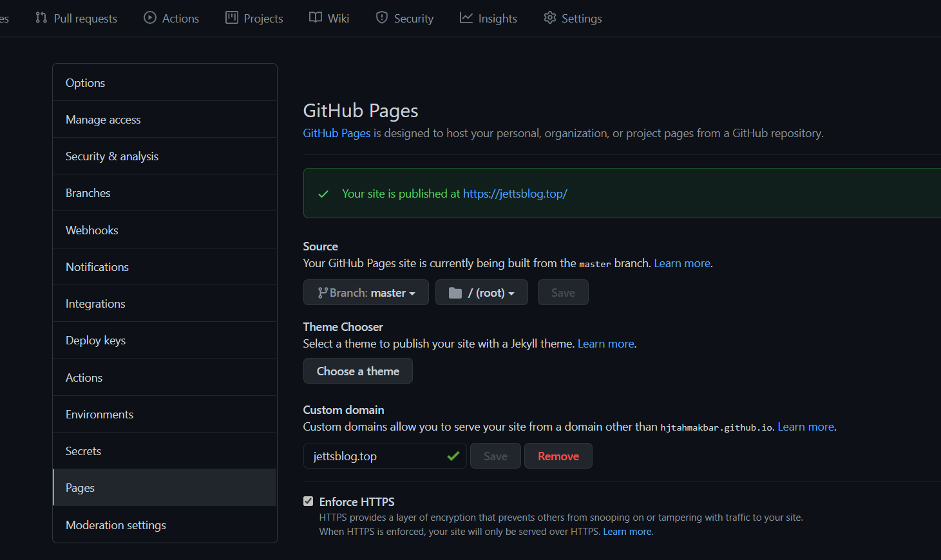
Task: Open the published site link jettsblog.top
Action: [x=515, y=194]
